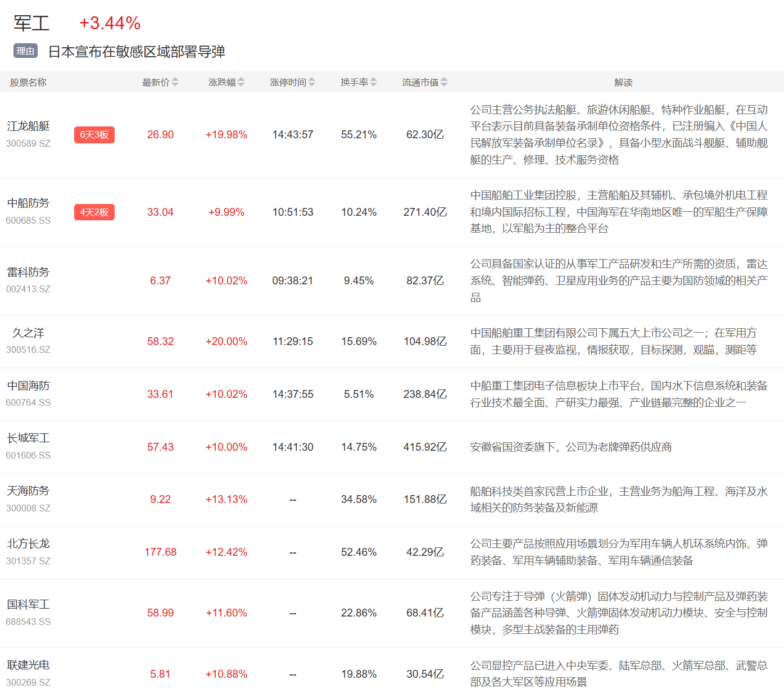Click the 解读 column header
Image resolution: width=784 pixels, height=698 pixels.
click(x=623, y=83)
